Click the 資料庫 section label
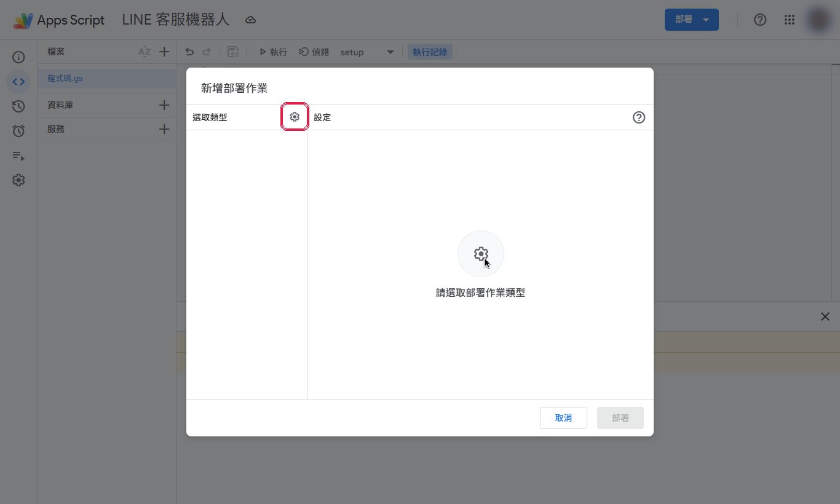 pos(60,105)
